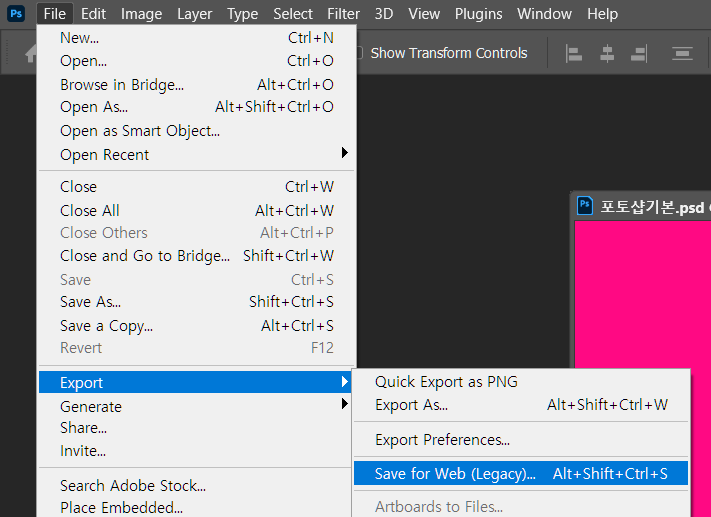The image size is (711, 517).
Task: Choose Quick Export as PNG
Action: (x=521, y=382)
